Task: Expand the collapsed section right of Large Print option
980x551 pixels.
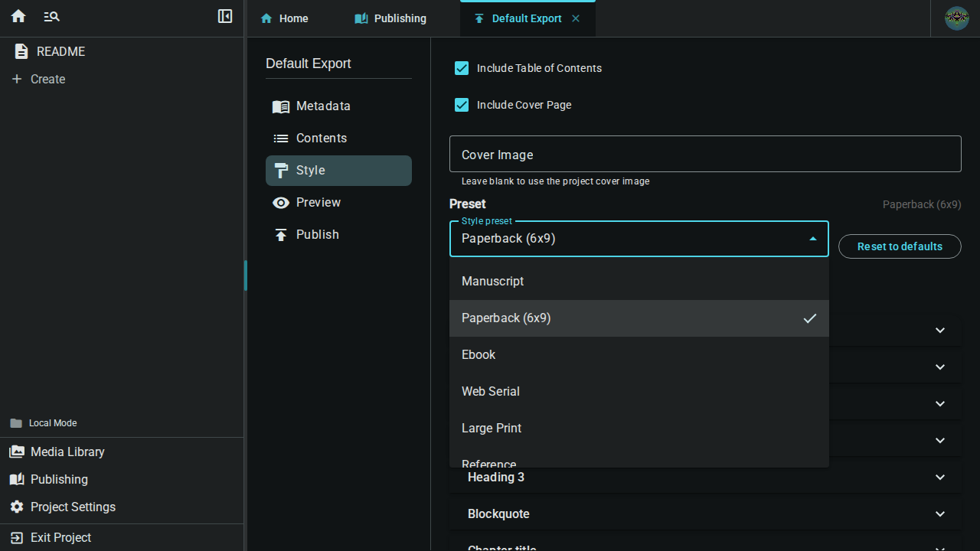Action: pyautogui.click(x=940, y=441)
